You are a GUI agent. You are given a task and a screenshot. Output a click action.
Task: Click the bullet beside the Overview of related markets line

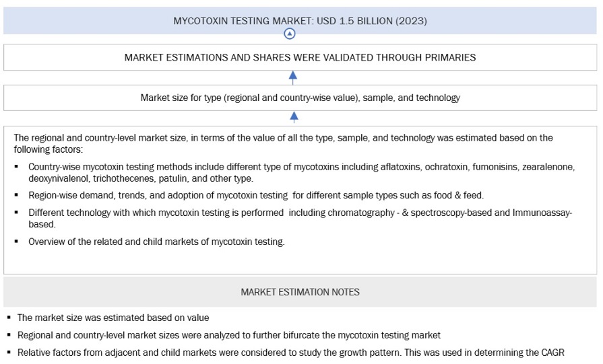tap(17, 242)
